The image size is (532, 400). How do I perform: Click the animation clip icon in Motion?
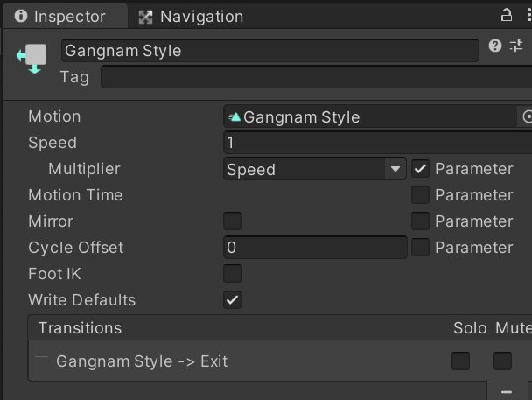[234, 117]
